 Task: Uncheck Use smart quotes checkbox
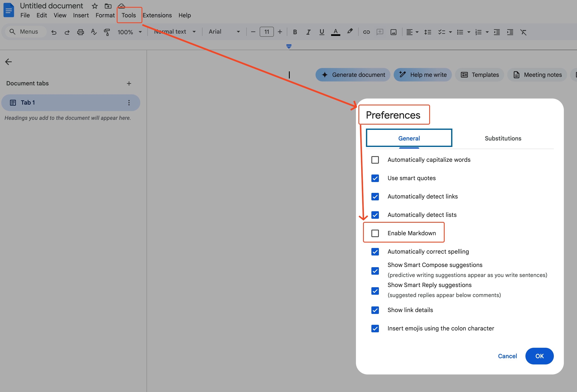pyautogui.click(x=375, y=178)
